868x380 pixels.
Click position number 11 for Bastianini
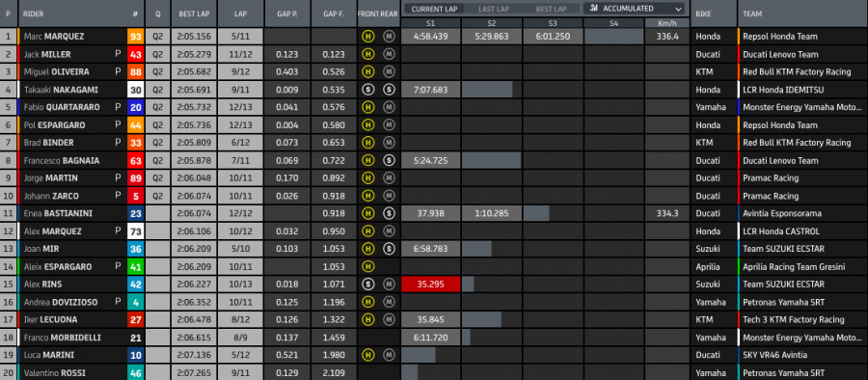pos(9,213)
